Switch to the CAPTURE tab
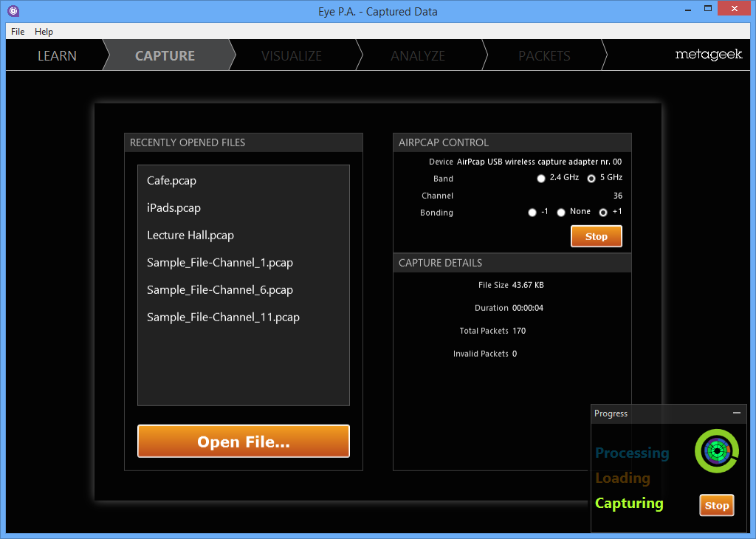The width and height of the screenshot is (756, 539). [x=165, y=55]
